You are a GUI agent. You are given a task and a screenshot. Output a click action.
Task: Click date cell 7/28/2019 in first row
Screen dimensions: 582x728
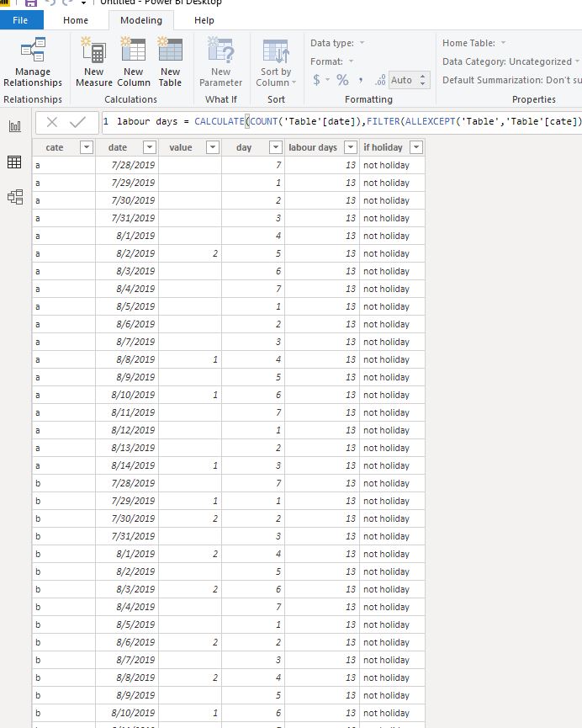(x=127, y=165)
